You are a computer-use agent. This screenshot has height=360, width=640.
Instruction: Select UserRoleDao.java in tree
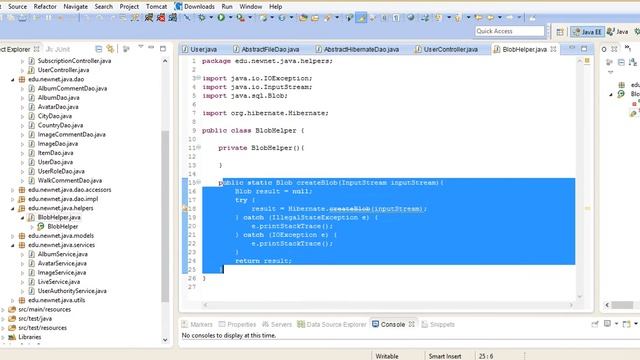(61, 171)
